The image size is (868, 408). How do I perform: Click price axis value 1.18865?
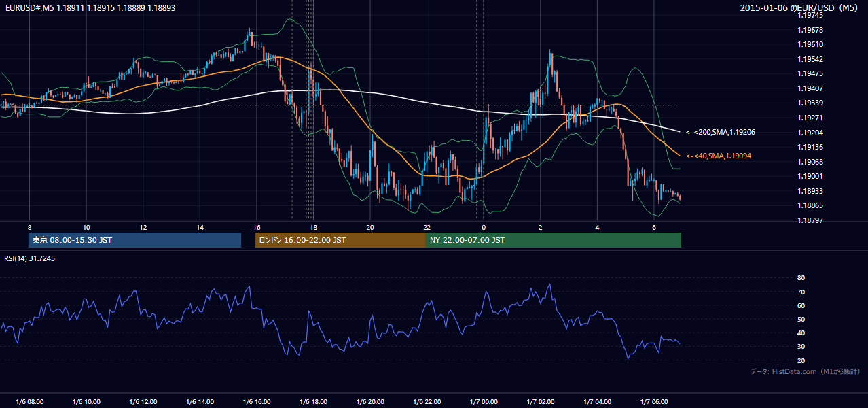coord(811,205)
